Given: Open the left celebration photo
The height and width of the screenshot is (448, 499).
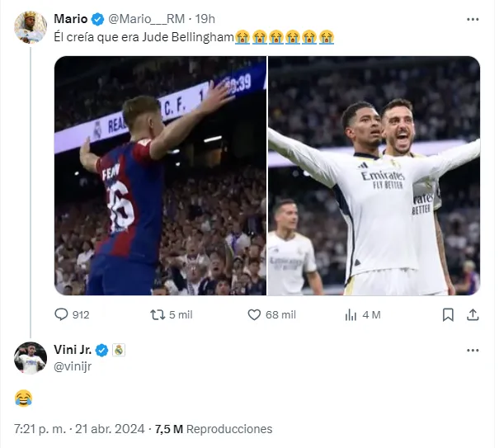Looking at the screenshot, I should [x=160, y=176].
